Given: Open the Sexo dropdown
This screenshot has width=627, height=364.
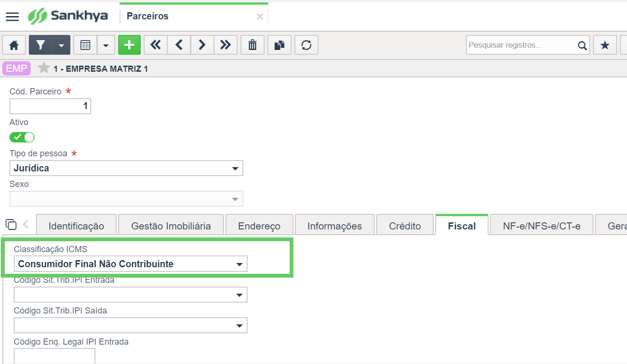Looking at the screenshot, I should (x=127, y=199).
